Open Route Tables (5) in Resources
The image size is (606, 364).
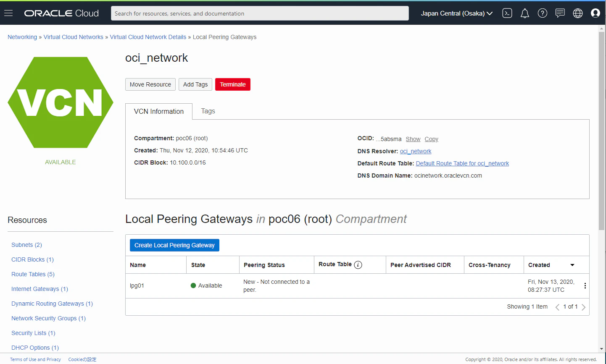(x=33, y=274)
